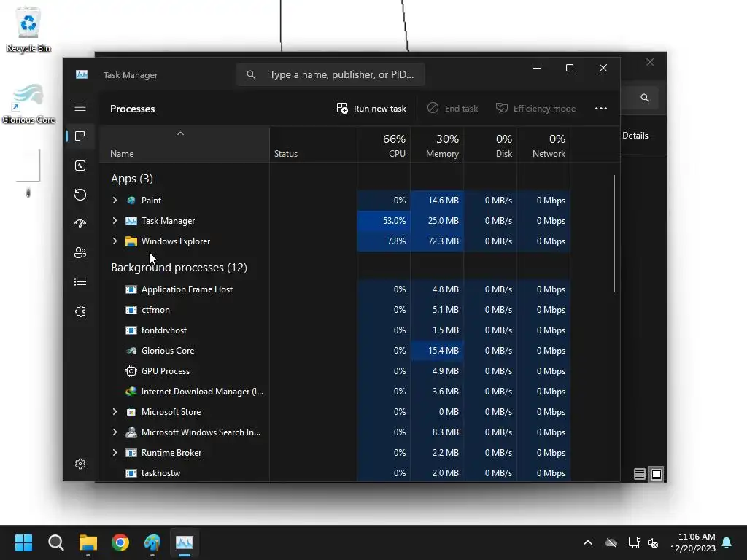Click the GPU Process gear icon
747x560 pixels.
pyautogui.click(x=131, y=371)
